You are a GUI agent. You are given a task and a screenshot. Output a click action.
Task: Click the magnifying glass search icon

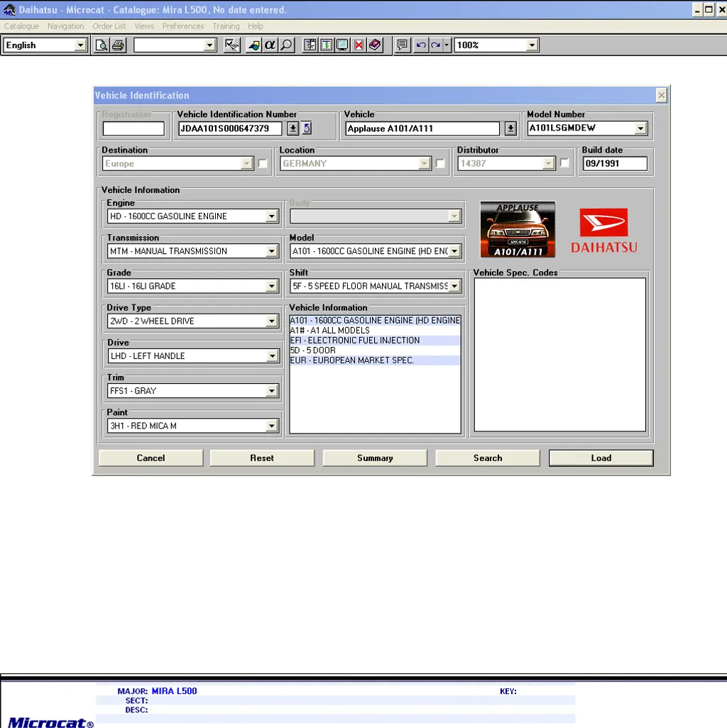tap(287, 45)
